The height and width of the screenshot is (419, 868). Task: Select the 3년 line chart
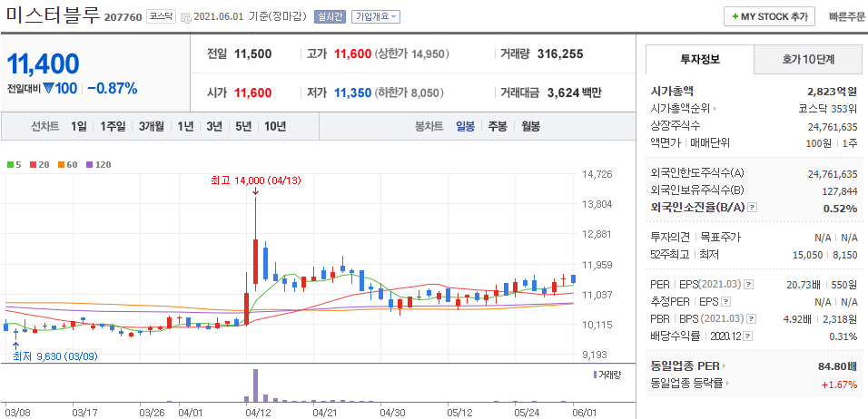[214, 126]
